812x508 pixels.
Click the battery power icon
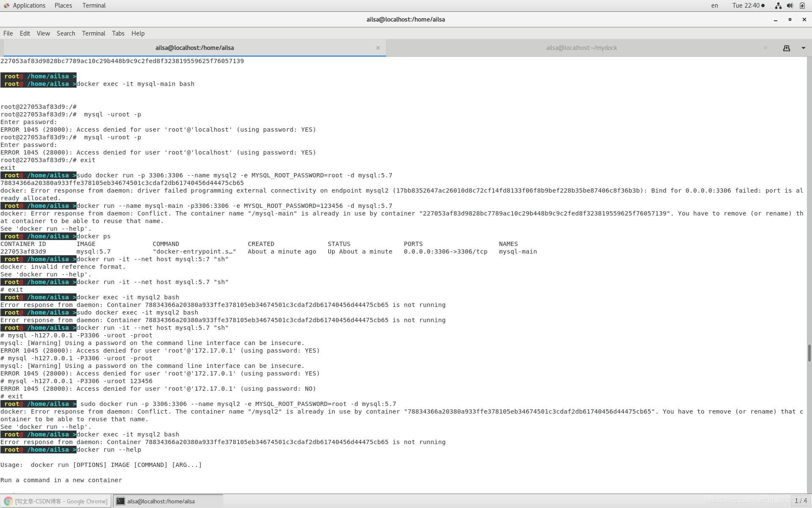[802, 6]
